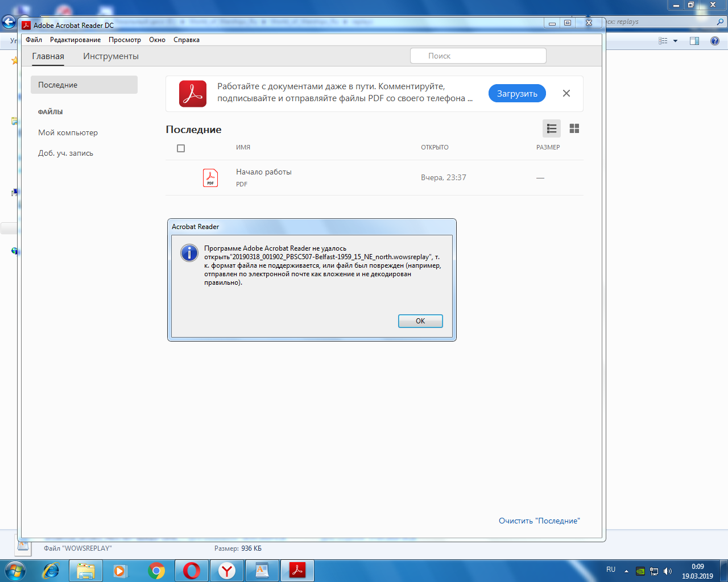Click Explorer back arrow behind Acrobat
Viewport: 728px width, 582px height.
[9, 22]
